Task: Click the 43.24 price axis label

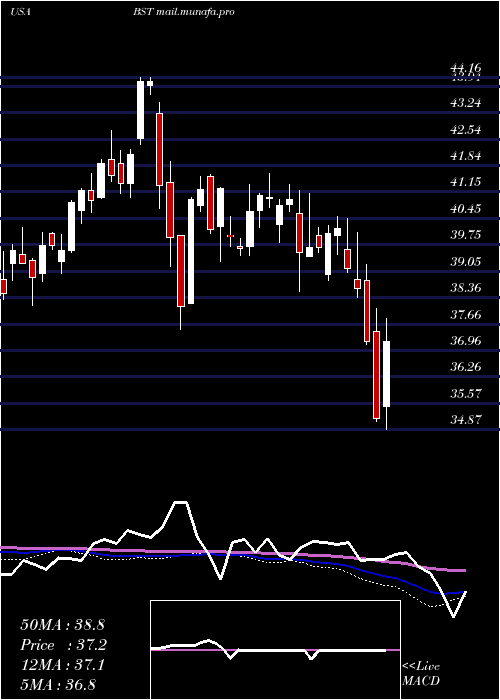Action: 466,103
